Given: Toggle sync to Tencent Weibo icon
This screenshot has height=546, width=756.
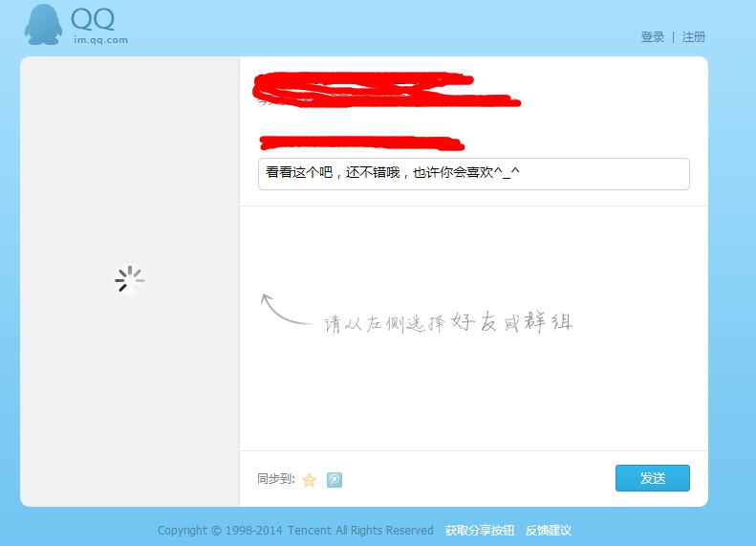Looking at the screenshot, I should (x=335, y=479).
